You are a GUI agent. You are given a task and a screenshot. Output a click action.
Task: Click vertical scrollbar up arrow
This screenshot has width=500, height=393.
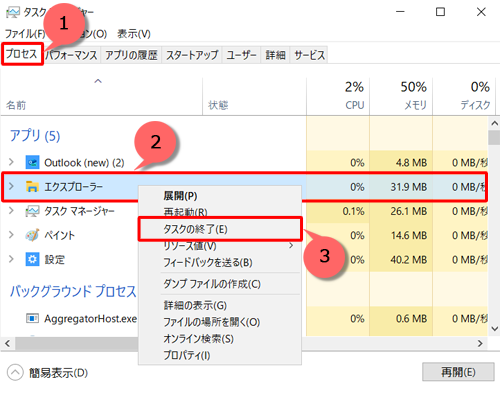point(494,124)
